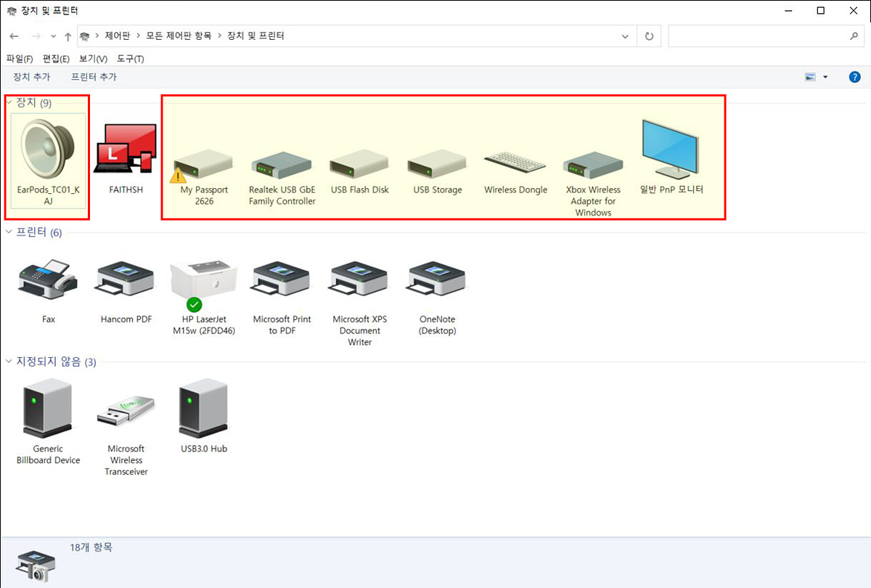Click the 장치 및 프린터 breadcrumb
The width and height of the screenshot is (871, 588).
coord(255,36)
